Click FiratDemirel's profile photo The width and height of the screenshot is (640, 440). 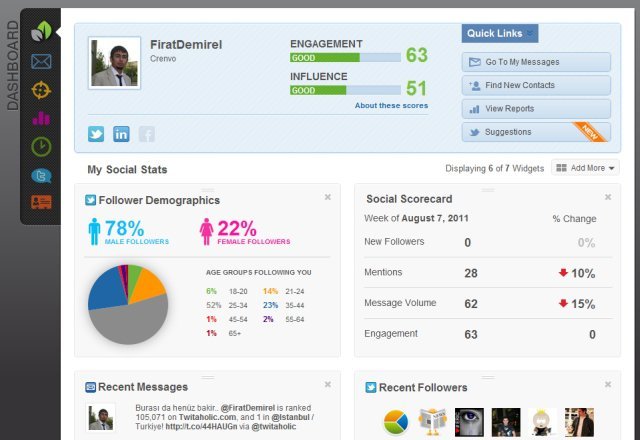(114, 63)
